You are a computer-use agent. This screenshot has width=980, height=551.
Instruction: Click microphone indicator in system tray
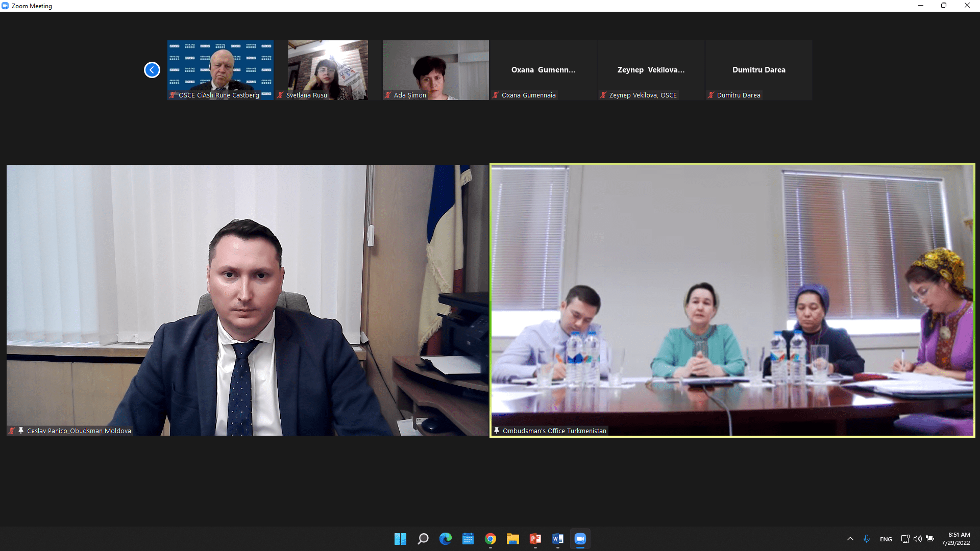pyautogui.click(x=867, y=539)
